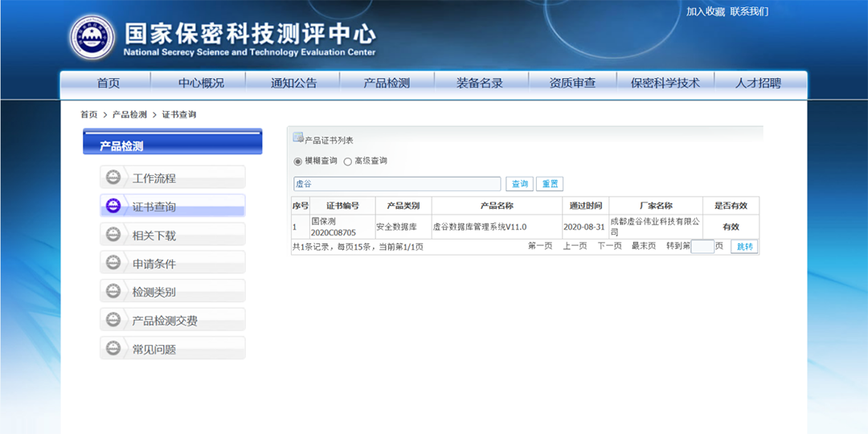Open the 产品检测 navigation menu
868x434 pixels.
click(x=387, y=83)
